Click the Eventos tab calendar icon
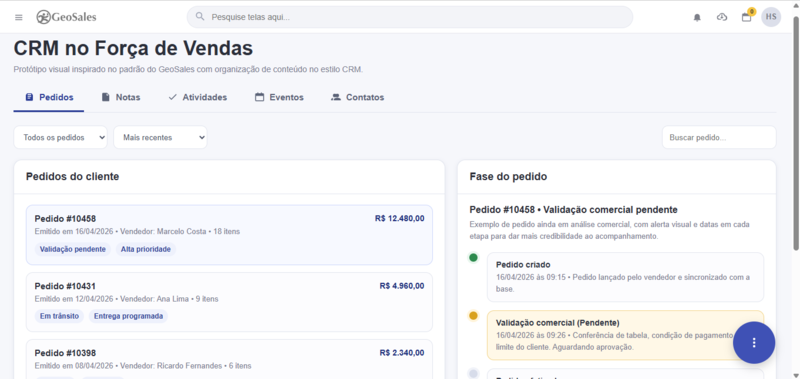 click(x=259, y=97)
